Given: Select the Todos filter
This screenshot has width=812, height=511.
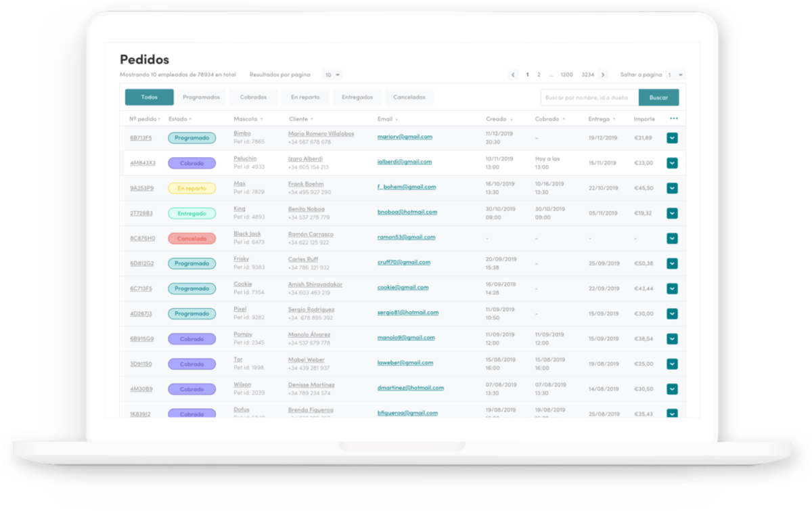Looking at the screenshot, I should [149, 97].
